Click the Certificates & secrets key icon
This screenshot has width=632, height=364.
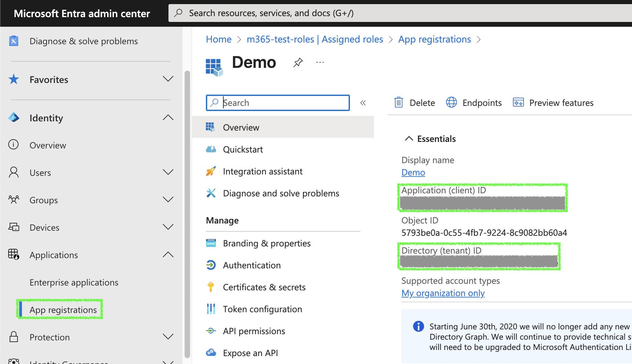(x=211, y=287)
